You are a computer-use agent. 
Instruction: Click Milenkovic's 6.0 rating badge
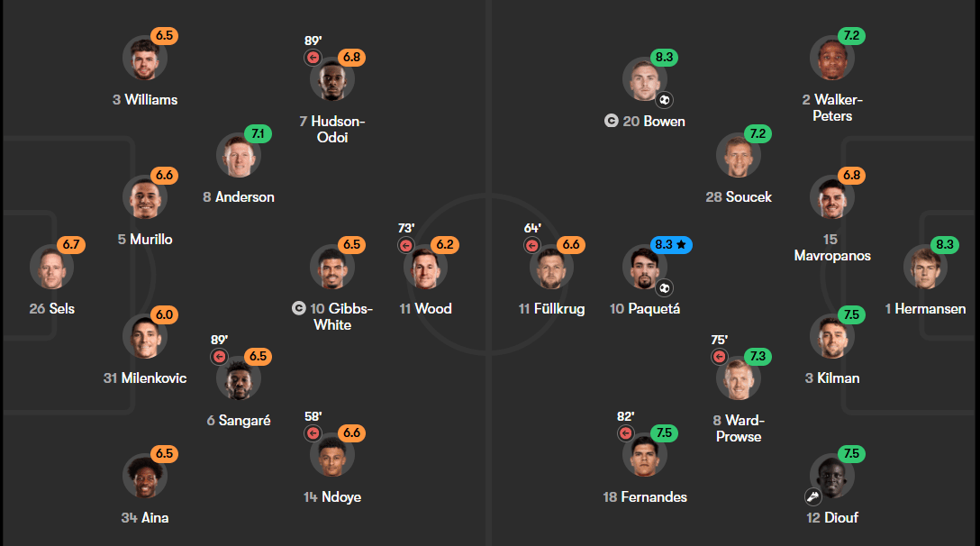[x=164, y=314]
